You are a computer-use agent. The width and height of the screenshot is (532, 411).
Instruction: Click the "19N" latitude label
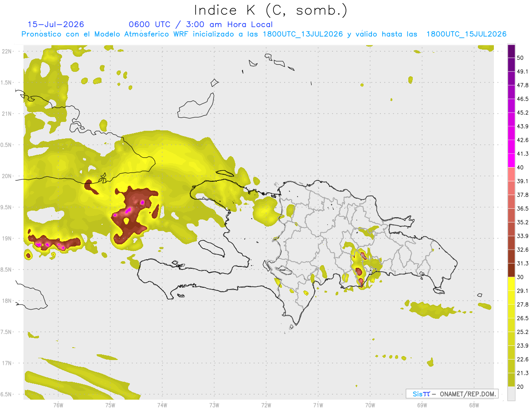coord(7,239)
